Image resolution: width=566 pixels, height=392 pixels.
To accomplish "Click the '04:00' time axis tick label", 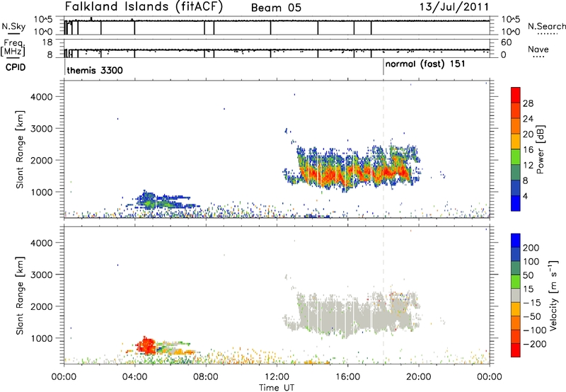I will 135,377.
